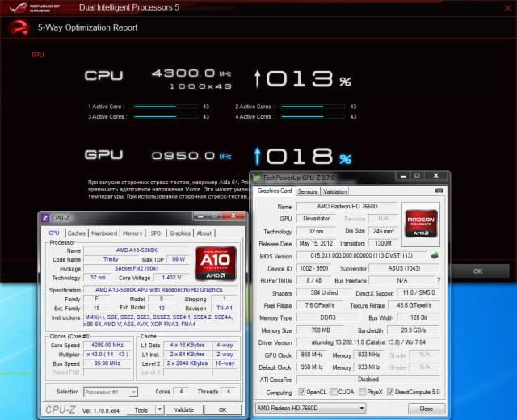The width and height of the screenshot is (517, 420).
Task: Close the Dual Intelligent Processors 5 window
Action: coord(508,8)
